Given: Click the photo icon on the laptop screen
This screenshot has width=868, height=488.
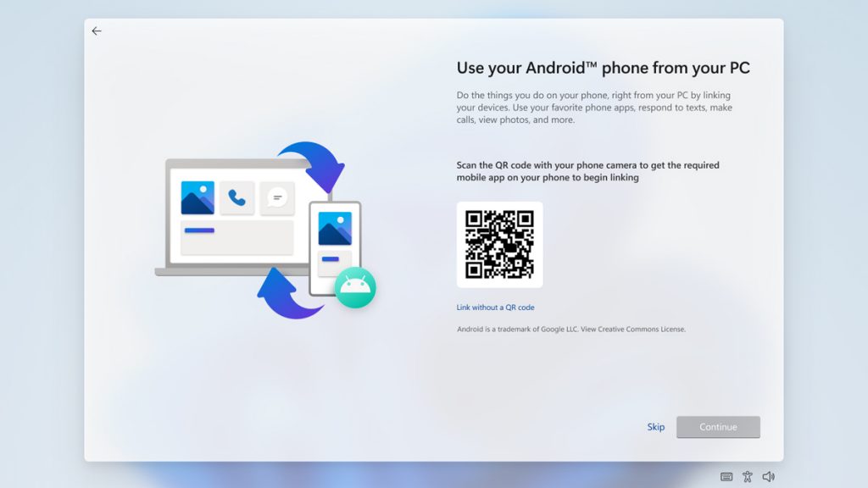Looking at the screenshot, I should (198, 197).
